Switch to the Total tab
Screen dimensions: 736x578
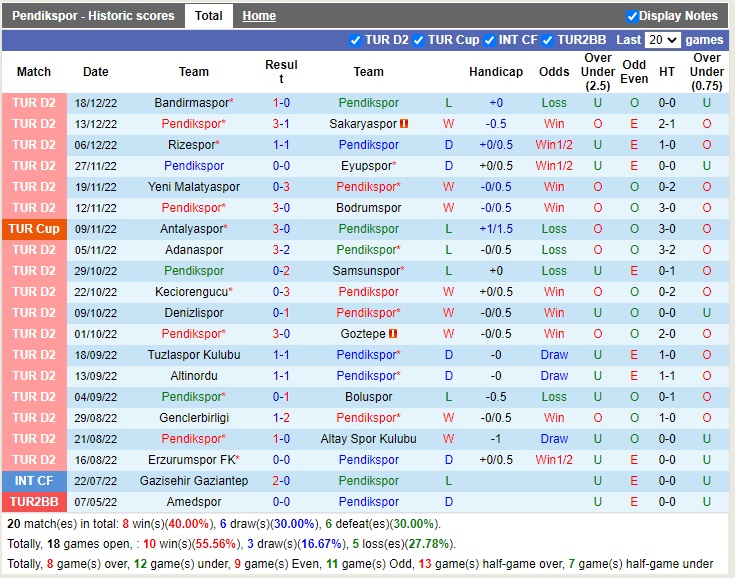click(x=208, y=16)
